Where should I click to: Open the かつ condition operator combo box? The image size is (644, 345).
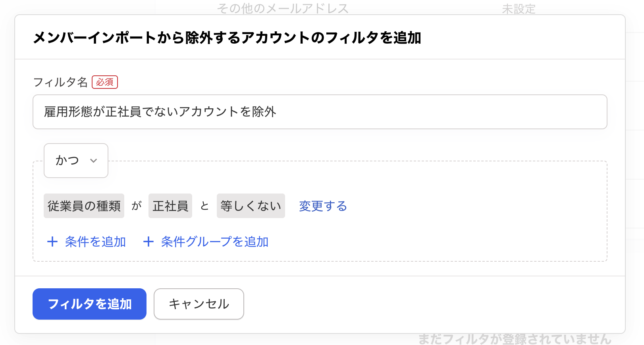[75, 161]
